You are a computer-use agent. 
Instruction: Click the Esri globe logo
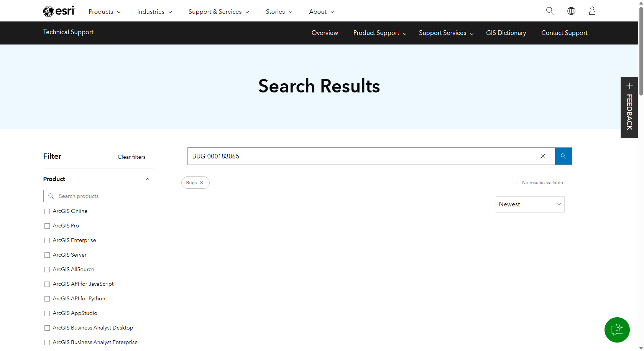[59, 11]
